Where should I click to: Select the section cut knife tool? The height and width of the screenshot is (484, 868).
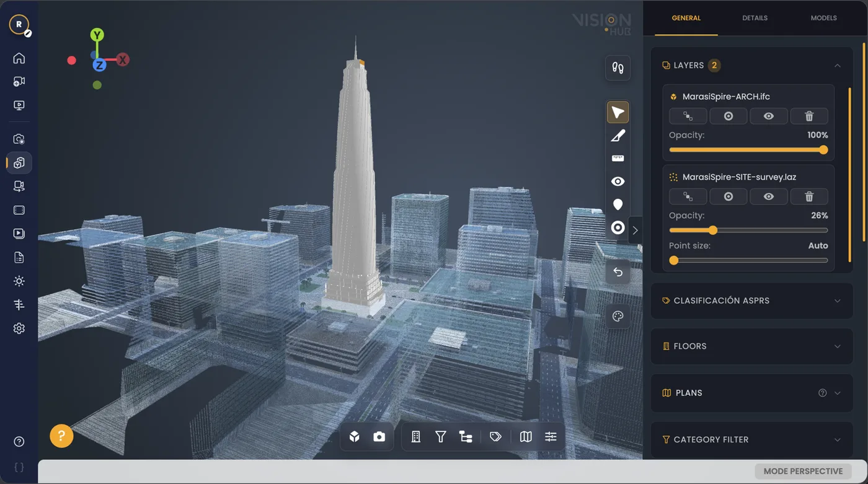pos(618,136)
